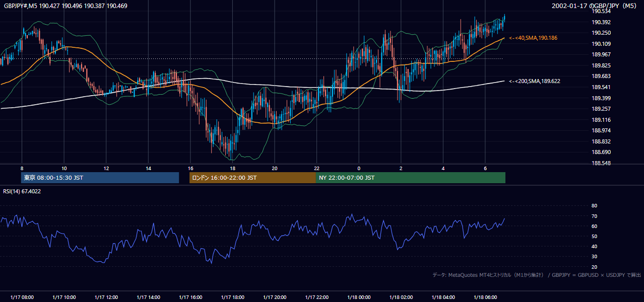Click the London 16:00-22:00 JST session bar
The height and width of the screenshot is (302, 644).
click(252, 178)
